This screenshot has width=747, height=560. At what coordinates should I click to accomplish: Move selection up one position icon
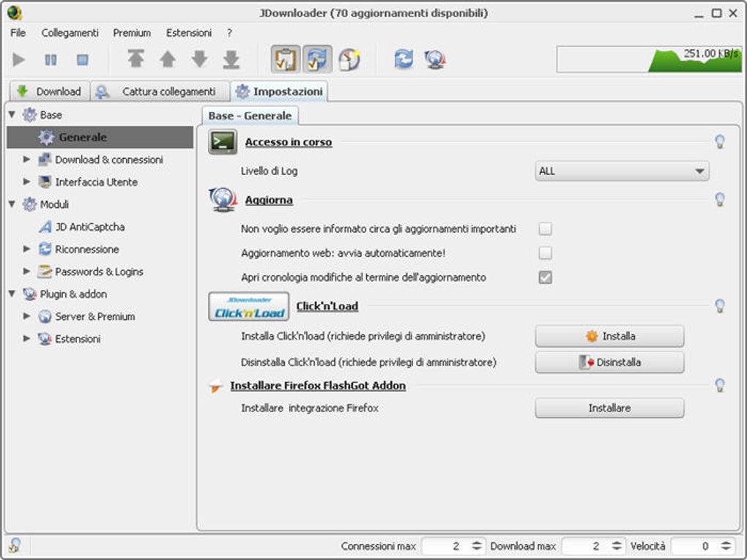(167, 59)
